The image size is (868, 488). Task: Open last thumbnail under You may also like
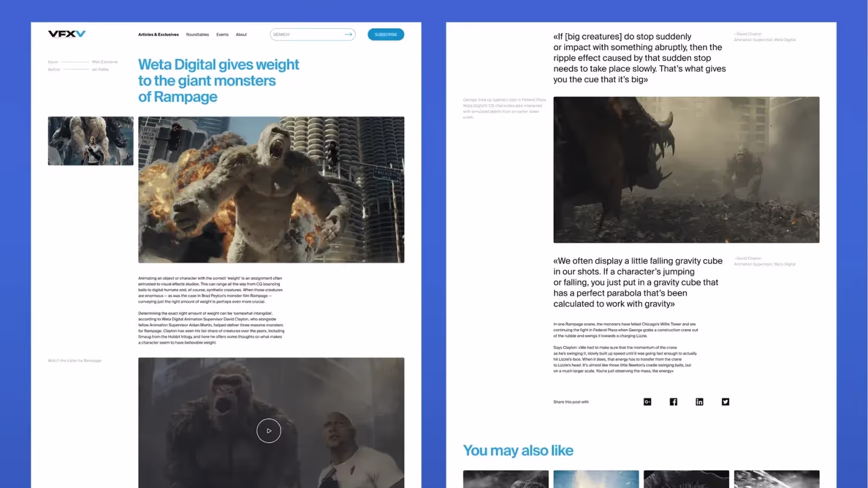pos(776,479)
